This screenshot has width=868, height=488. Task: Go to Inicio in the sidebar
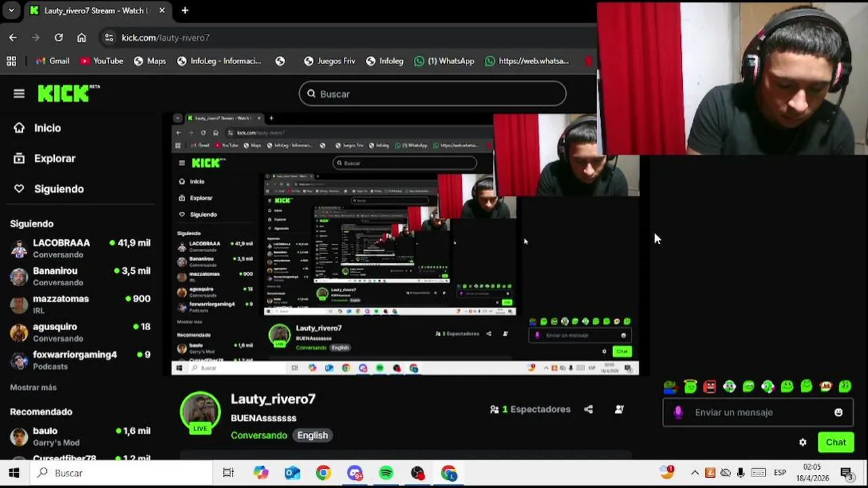(38, 128)
